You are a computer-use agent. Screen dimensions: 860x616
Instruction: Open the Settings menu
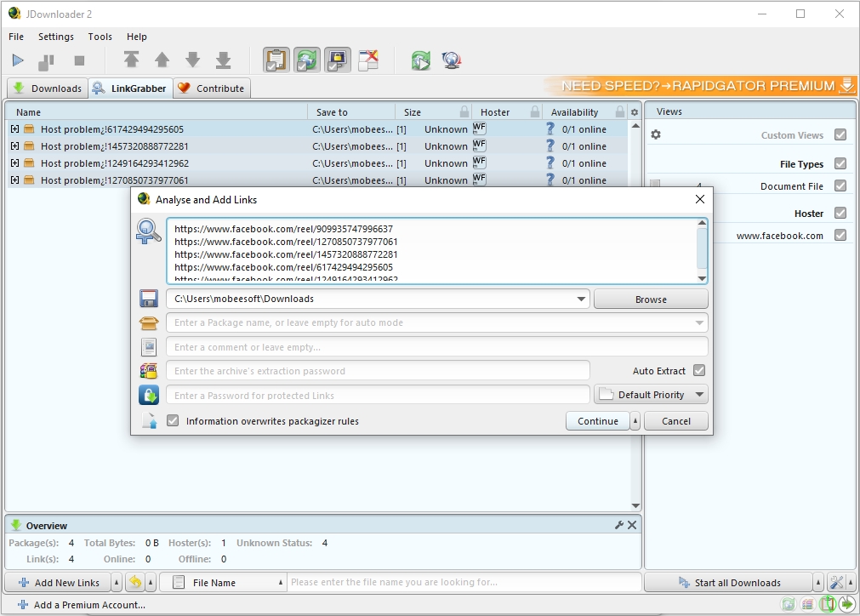pos(56,37)
